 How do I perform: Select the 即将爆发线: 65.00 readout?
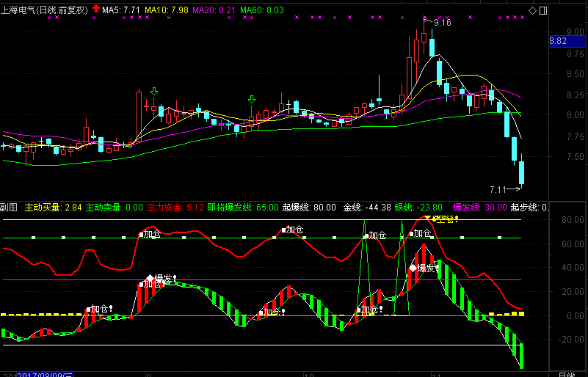click(x=243, y=208)
